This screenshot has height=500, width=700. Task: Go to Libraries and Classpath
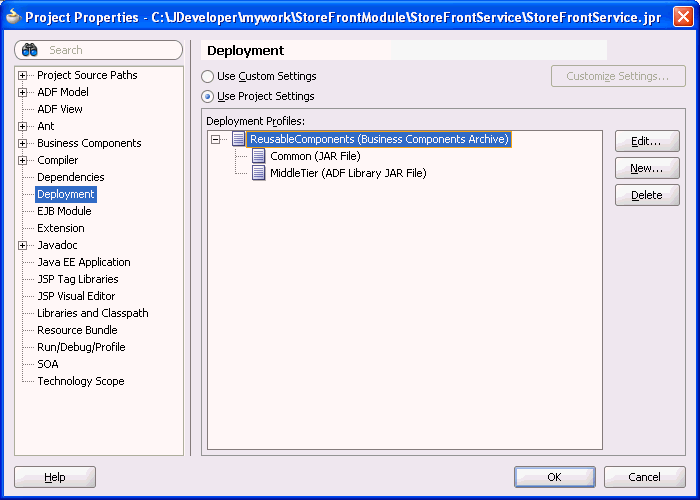tap(93, 312)
